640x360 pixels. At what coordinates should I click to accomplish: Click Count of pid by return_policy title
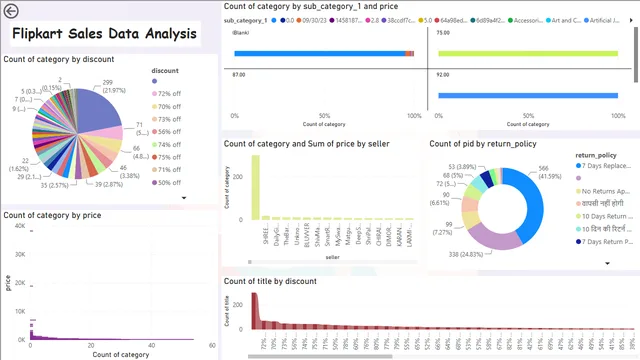coord(483,144)
